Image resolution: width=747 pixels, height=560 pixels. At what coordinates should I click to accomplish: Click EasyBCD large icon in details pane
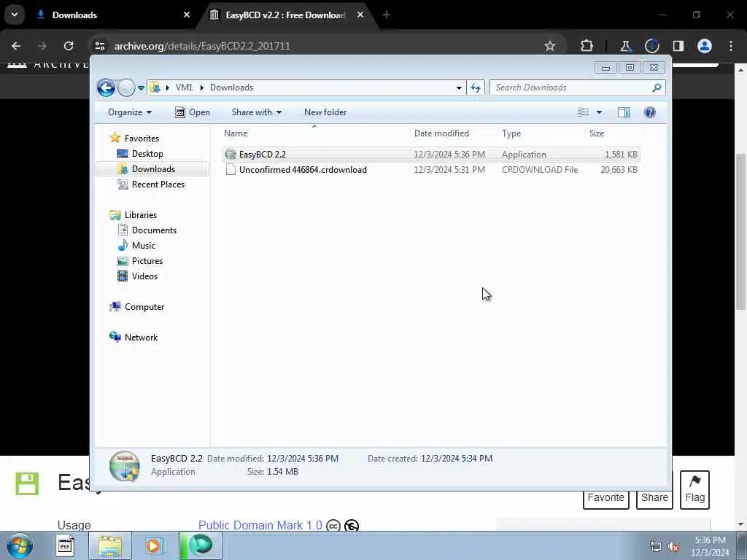pos(124,466)
